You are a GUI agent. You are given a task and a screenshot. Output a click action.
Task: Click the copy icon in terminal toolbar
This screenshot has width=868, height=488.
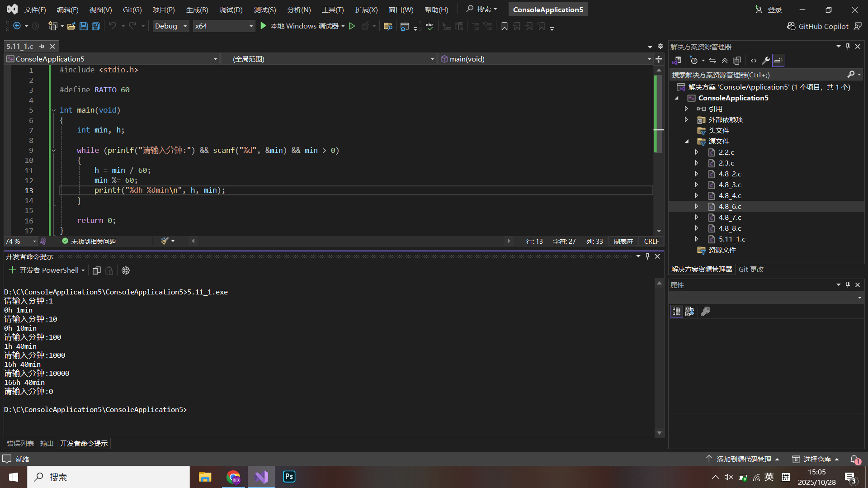[x=96, y=270]
